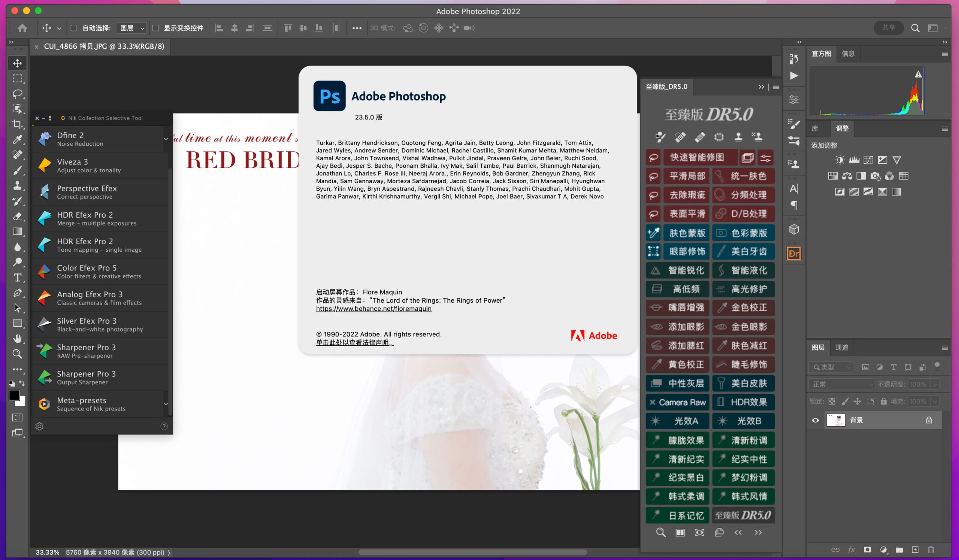Click the Brightness/Contrast adjustment icon
The height and width of the screenshot is (560, 959).
coord(839,160)
